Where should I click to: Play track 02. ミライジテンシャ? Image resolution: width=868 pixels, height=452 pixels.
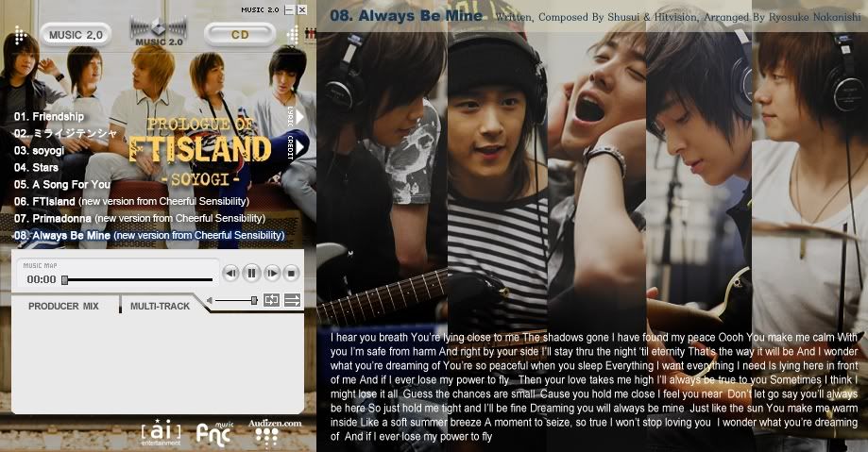(65, 133)
